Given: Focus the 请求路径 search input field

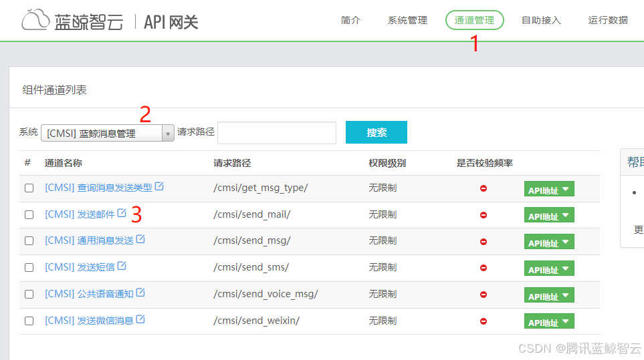Looking at the screenshot, I should pyautogui.click(x=277, y=133).
